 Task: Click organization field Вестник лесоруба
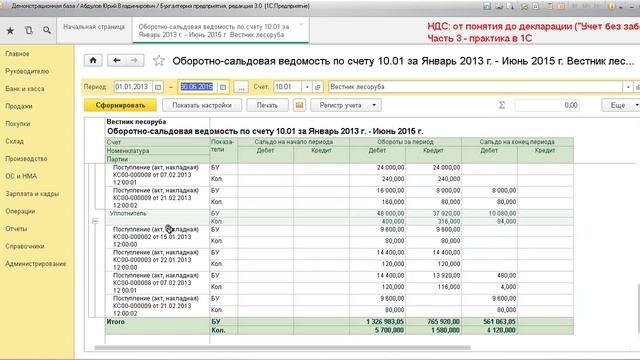(476, 87)
